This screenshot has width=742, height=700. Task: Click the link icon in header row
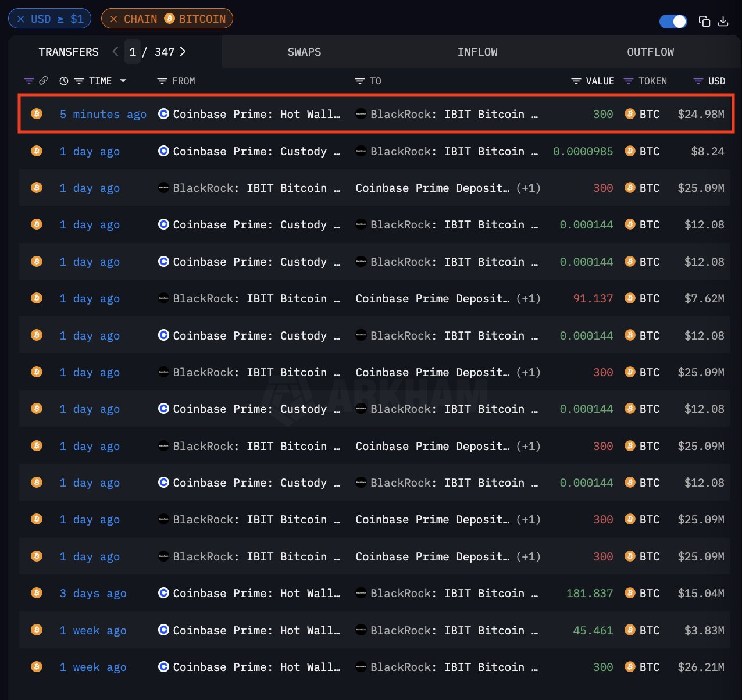[43, 81]
